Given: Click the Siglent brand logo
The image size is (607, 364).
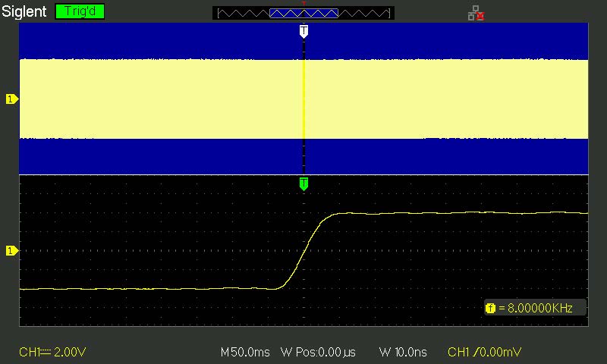Looking at the screenshot, I should [x=24, y=11].
